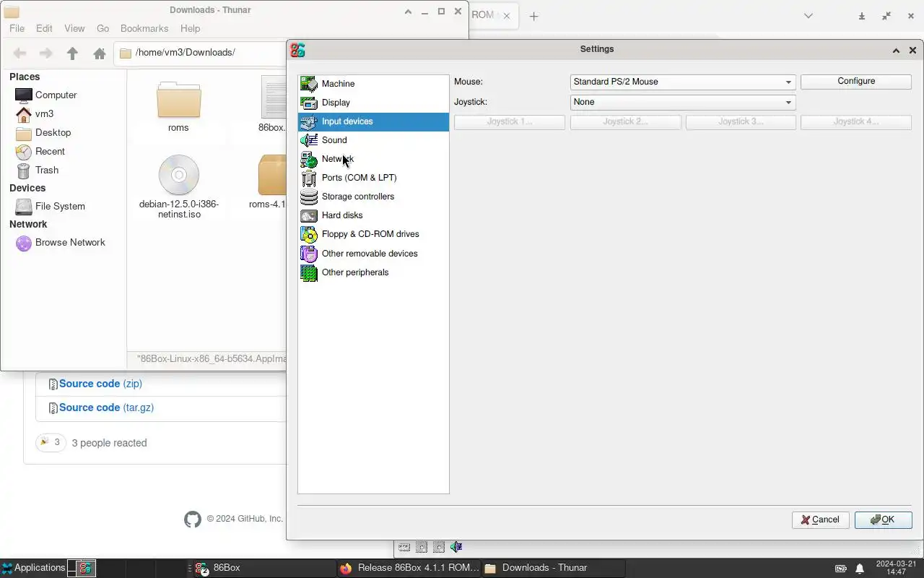Click the Joystick 2... button
The width and height of the screenshot is (924, 578).
pos(625,122)
